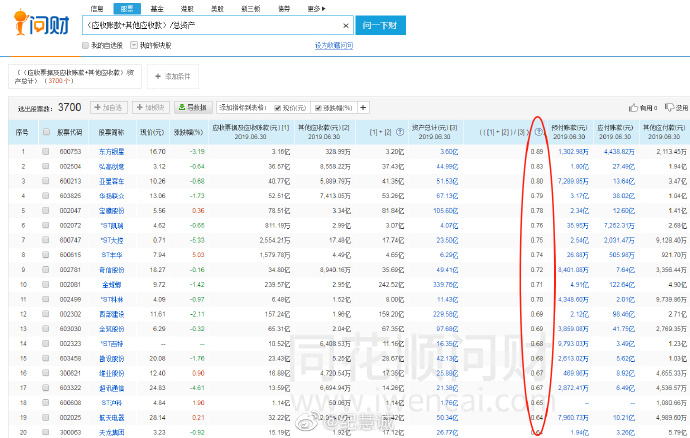Click the 添加条件 box
Image resolution: width=690 pixels, height=438 pixels.
tap(173, 77)
